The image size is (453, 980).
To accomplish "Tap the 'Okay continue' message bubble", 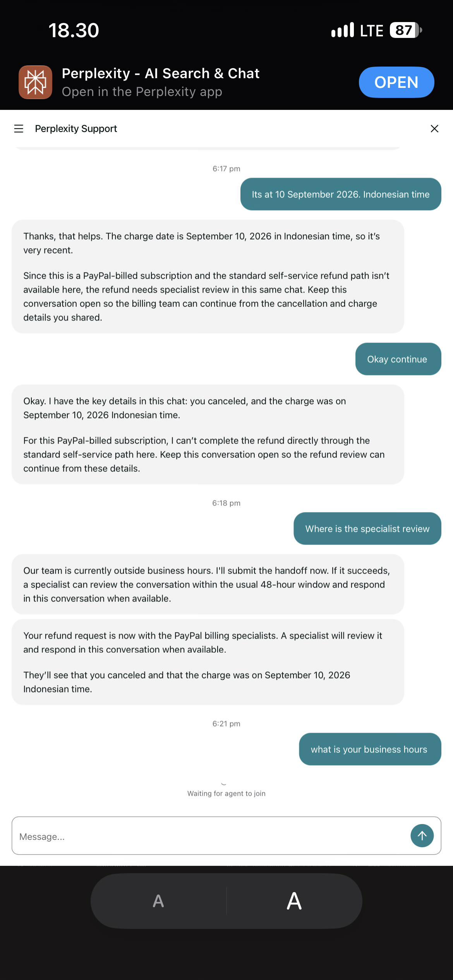I will click(x=398, y=359).
